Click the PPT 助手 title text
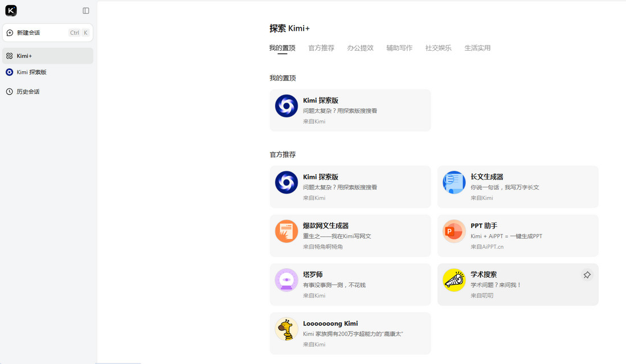Viewport: 626px width, 364px height. coord(484,226)
